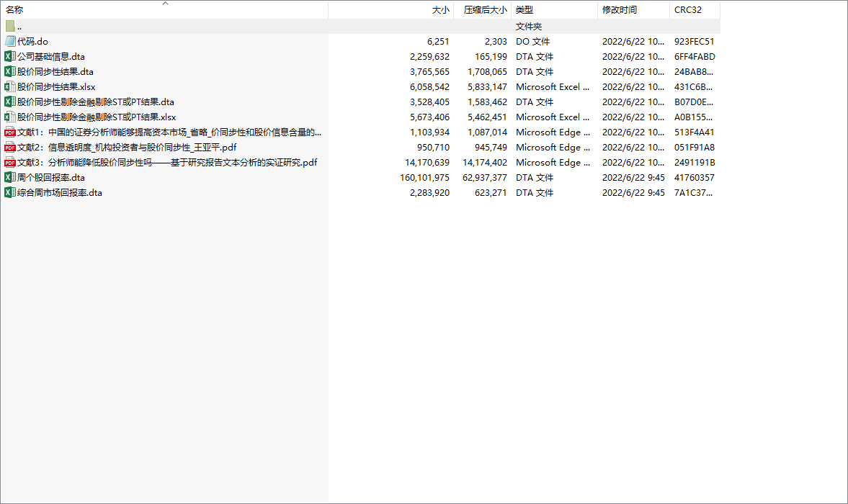The height and width of the screenshot is (504, 848).
Task: Click the 文件夹 type cell
Action: point(528,27)
